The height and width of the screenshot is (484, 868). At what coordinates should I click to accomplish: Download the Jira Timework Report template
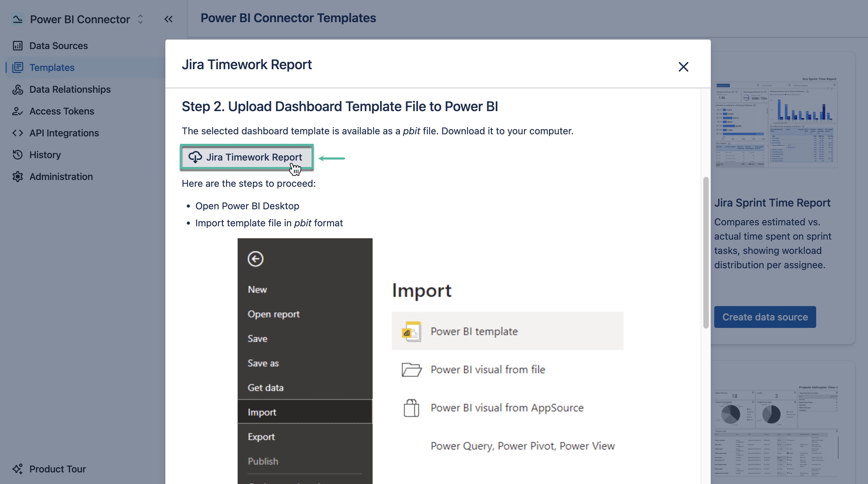[246, 157]
